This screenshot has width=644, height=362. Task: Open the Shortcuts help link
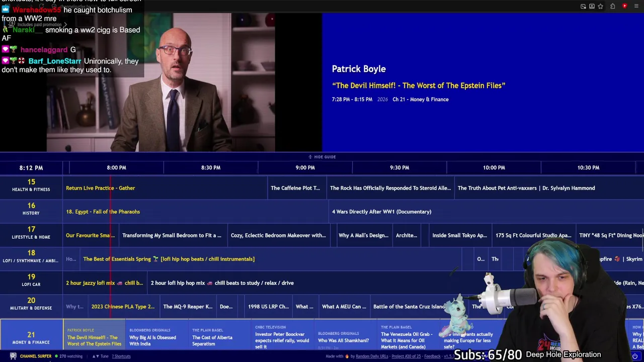point(121,356)
